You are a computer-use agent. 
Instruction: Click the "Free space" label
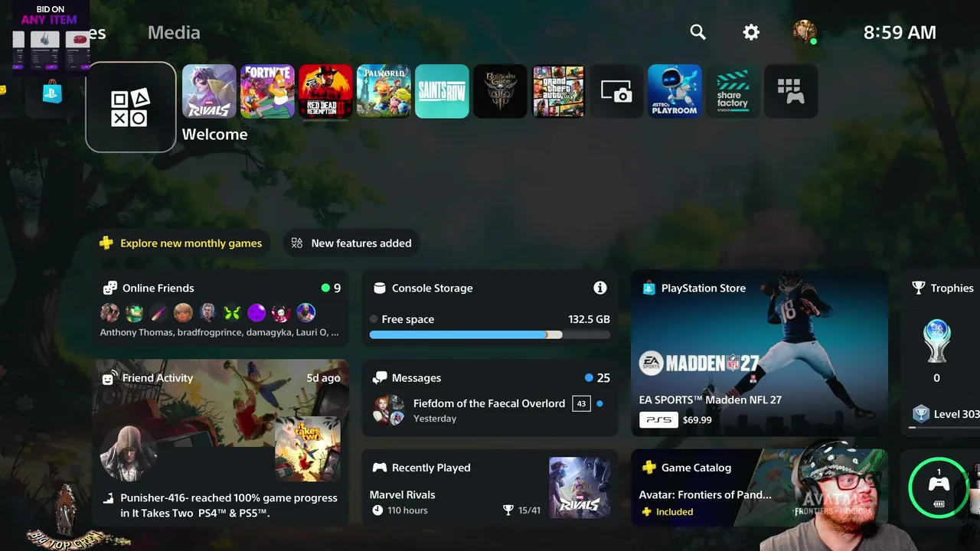pos(408,319)
